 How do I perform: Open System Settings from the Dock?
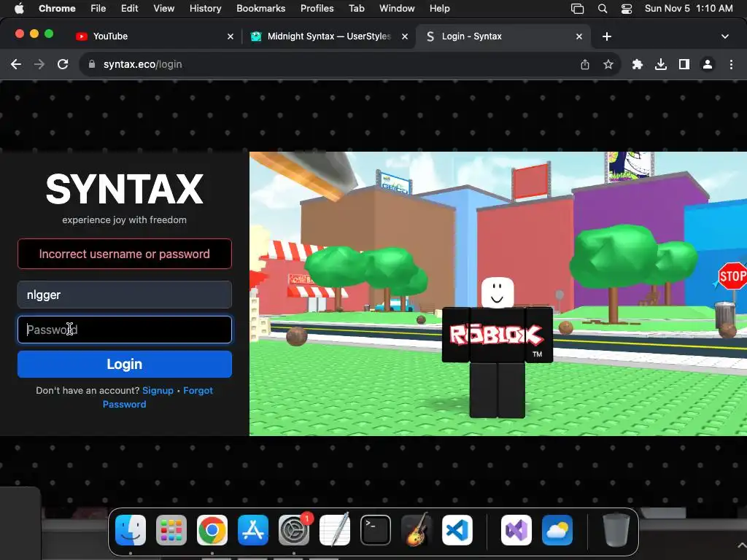click(294, 530)
